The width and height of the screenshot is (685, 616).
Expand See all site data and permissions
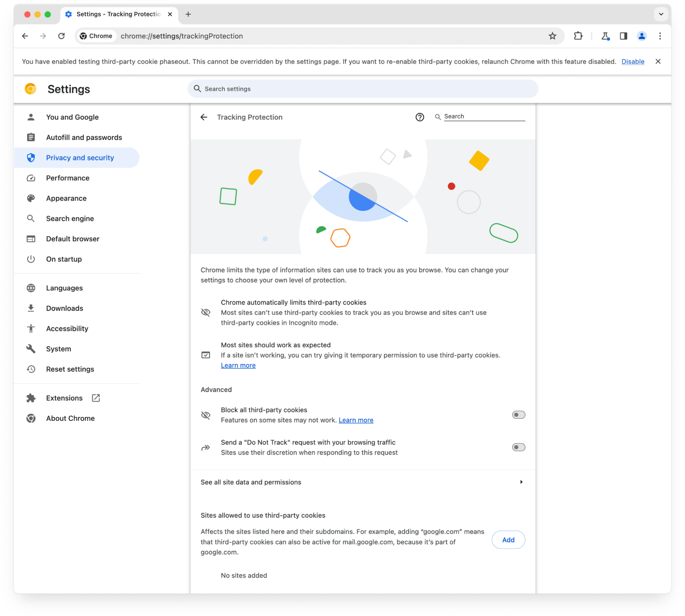tap(363, 482)
